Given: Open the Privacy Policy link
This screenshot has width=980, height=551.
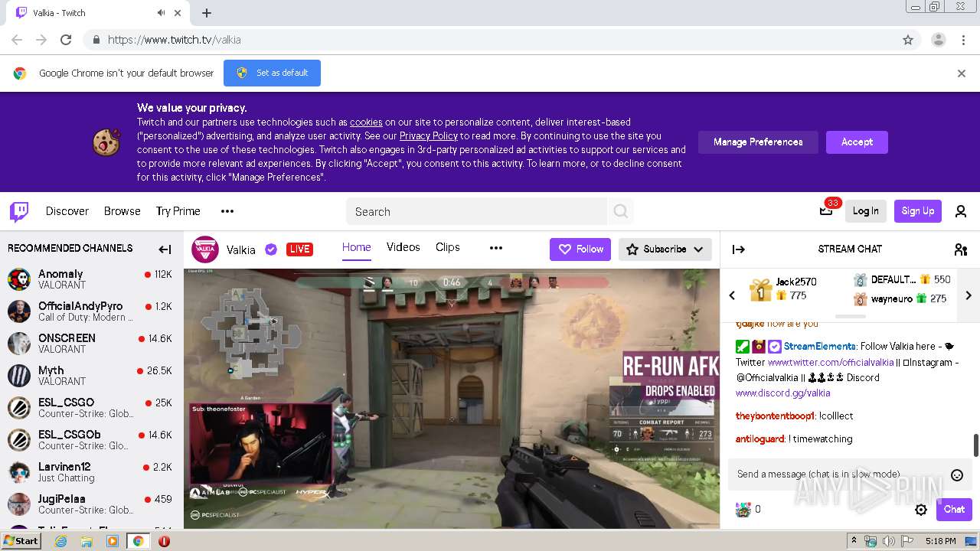Looking at the screenshot, I should point(429,136).
